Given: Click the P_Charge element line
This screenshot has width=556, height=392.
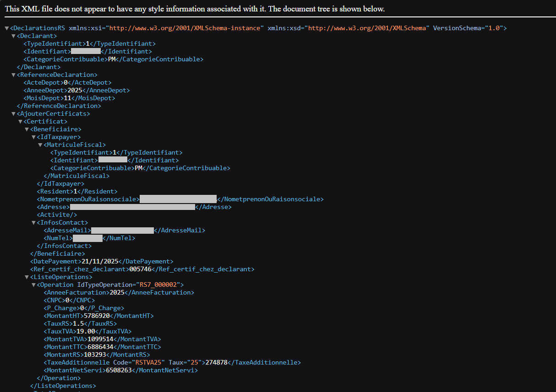Looking at the screenshot, I should click(x=84, y=308).
